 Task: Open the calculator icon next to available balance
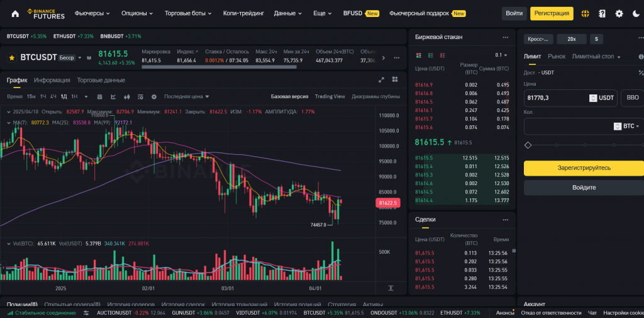click(x=641, y=73)
